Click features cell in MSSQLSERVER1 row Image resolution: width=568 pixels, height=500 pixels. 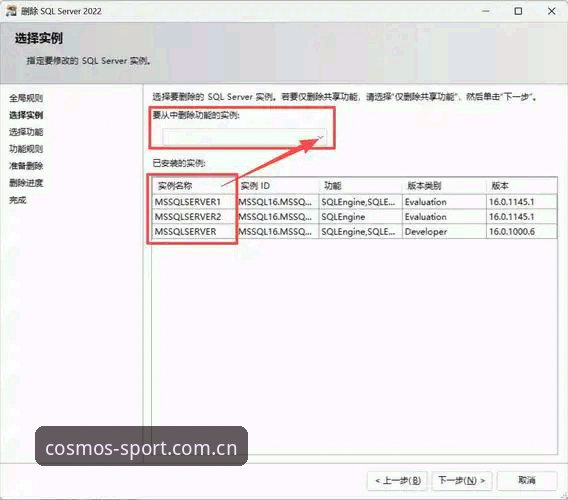[360, 202]
